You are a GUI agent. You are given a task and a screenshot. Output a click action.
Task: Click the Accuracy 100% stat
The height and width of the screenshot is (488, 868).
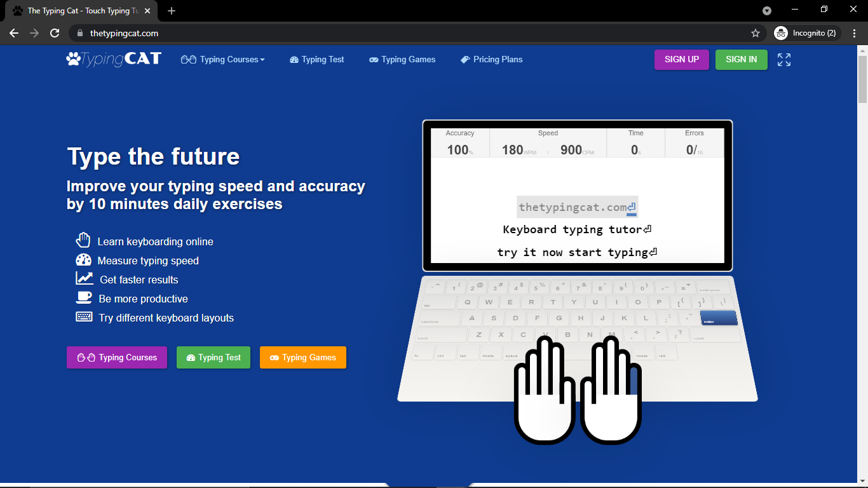tap(460, 143)
